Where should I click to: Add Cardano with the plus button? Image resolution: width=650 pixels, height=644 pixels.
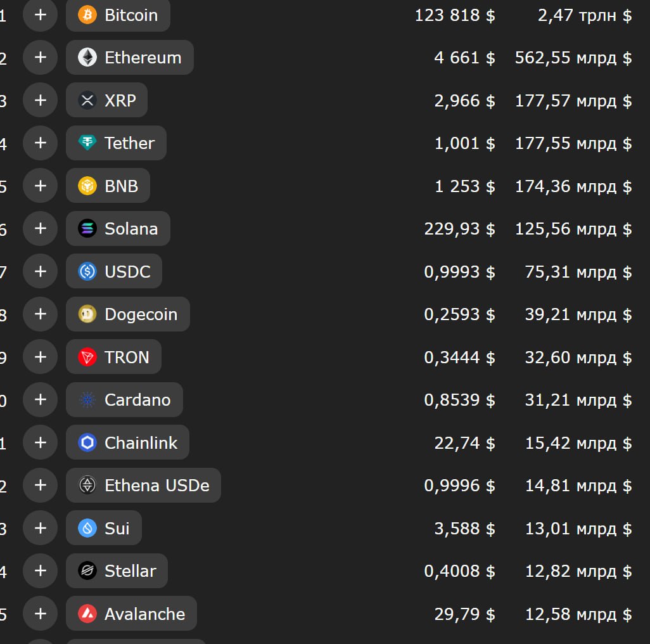(x=41, y=400)
